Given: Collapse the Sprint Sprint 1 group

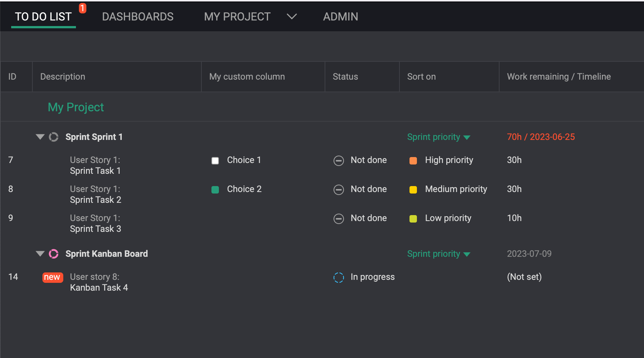Looking at the screenshot, I should pos(40,137).
